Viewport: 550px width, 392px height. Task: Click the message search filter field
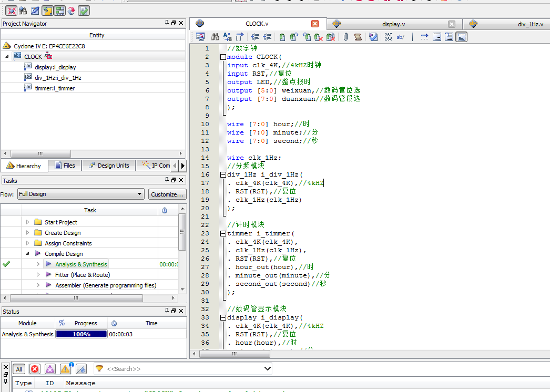click(184, 369)
